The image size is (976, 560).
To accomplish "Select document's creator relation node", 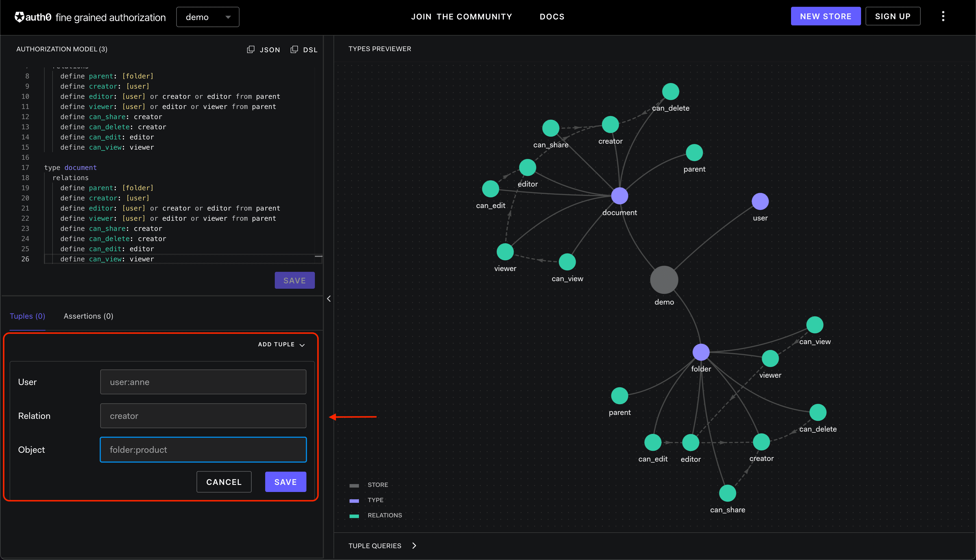I will (610, 124).
